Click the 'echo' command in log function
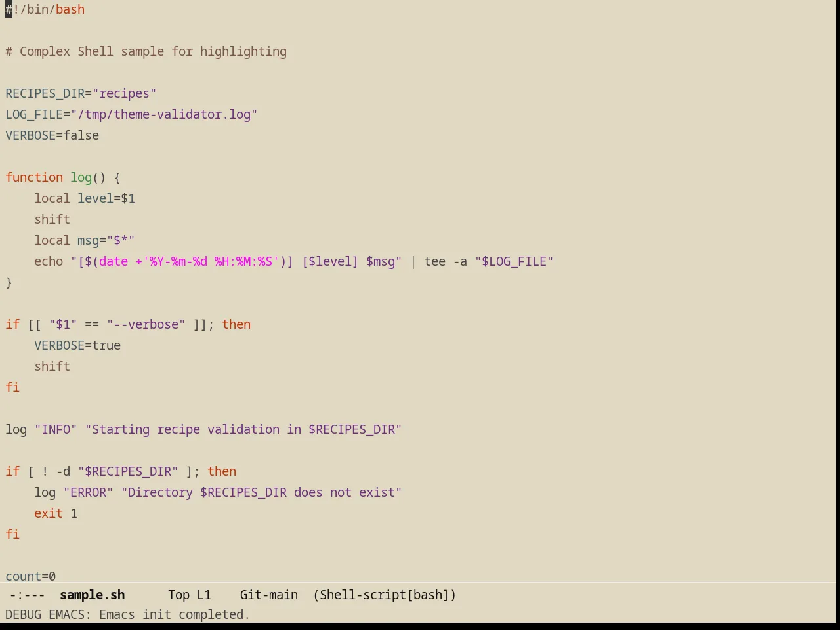840x630 pixels. click(x=49, y=261)
